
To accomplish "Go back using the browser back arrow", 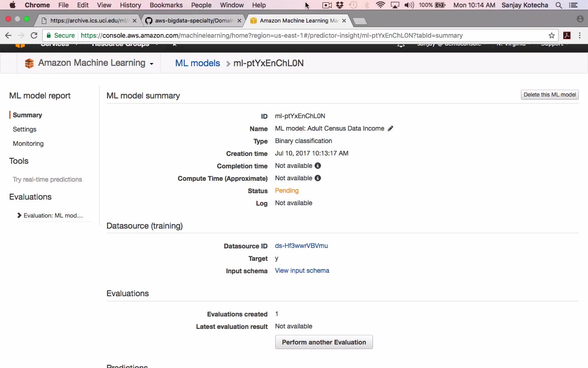I will click(8, 35).
